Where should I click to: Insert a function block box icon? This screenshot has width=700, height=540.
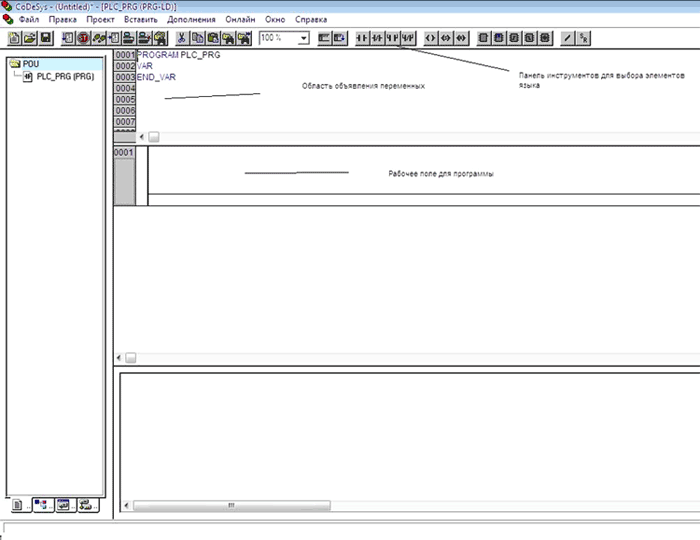click(x=483, y=38)
